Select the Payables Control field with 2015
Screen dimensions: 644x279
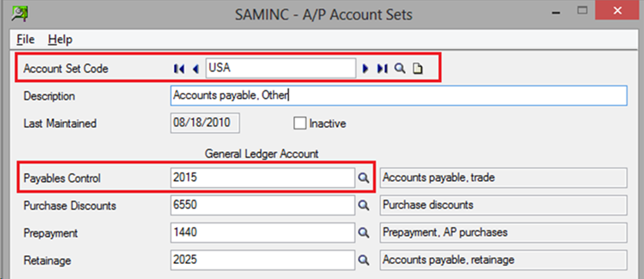[x=262, y=178]
